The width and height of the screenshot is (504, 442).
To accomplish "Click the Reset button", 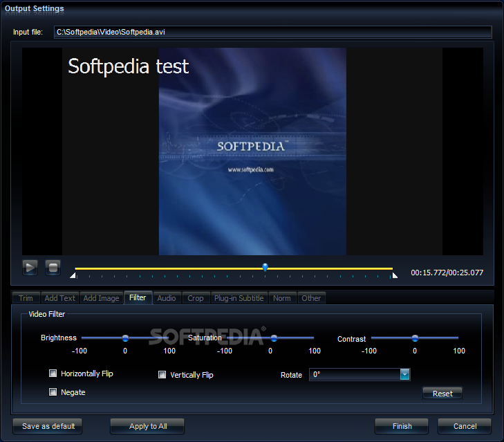I will [x=442, y=393].
